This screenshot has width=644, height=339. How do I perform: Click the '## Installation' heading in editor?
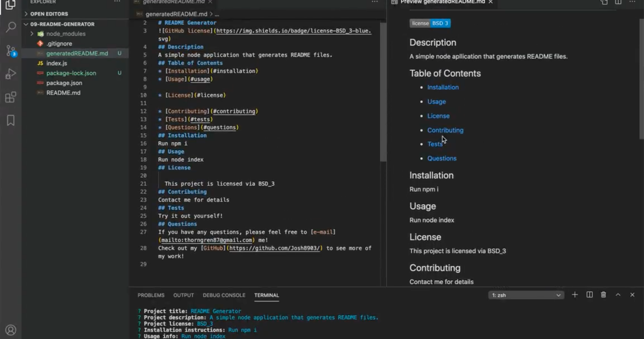tap(182, 135)
